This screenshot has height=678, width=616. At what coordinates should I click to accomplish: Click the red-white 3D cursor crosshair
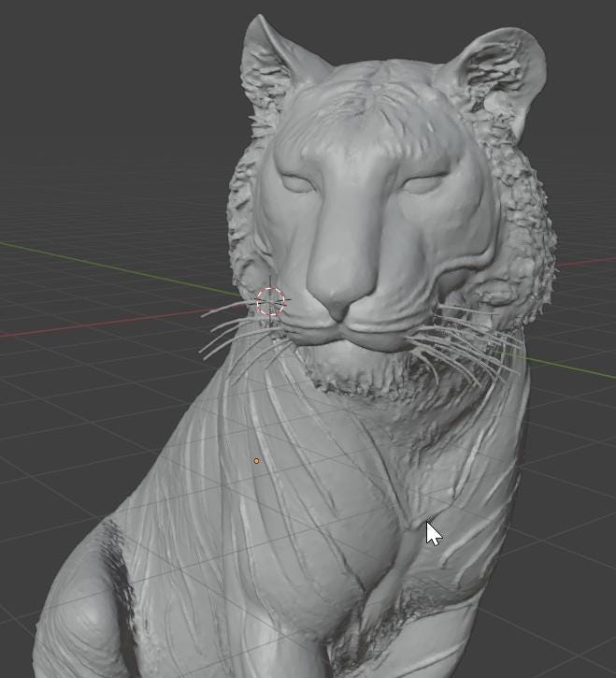point(270,301)
